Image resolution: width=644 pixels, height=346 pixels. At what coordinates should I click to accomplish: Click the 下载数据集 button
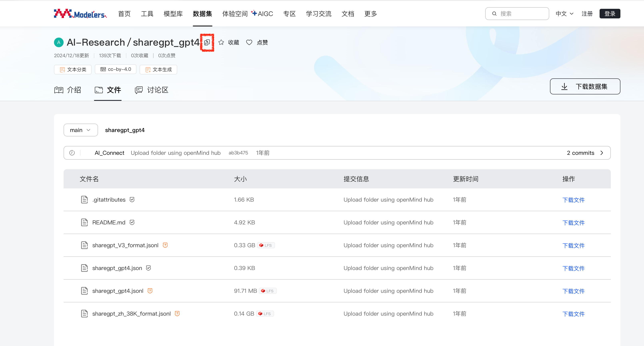point(585,86)
